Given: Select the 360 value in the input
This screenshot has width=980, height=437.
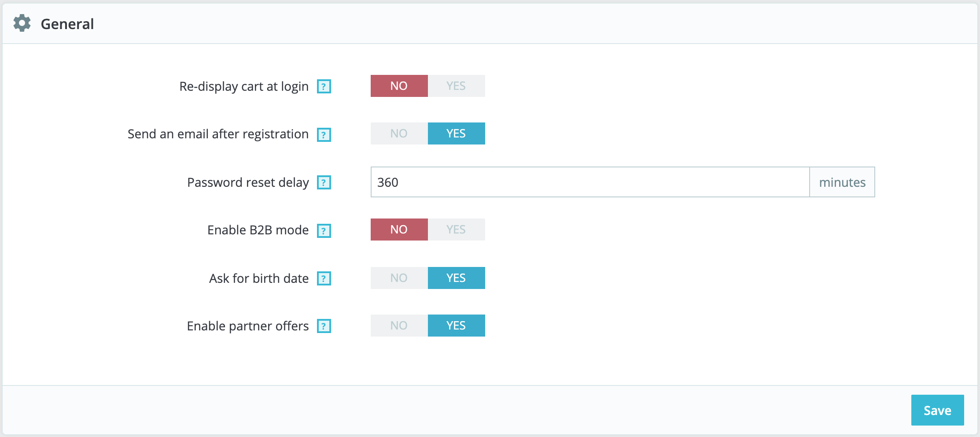Looking at the screenshot, I should pyautogui.click(x=387, y=182).
